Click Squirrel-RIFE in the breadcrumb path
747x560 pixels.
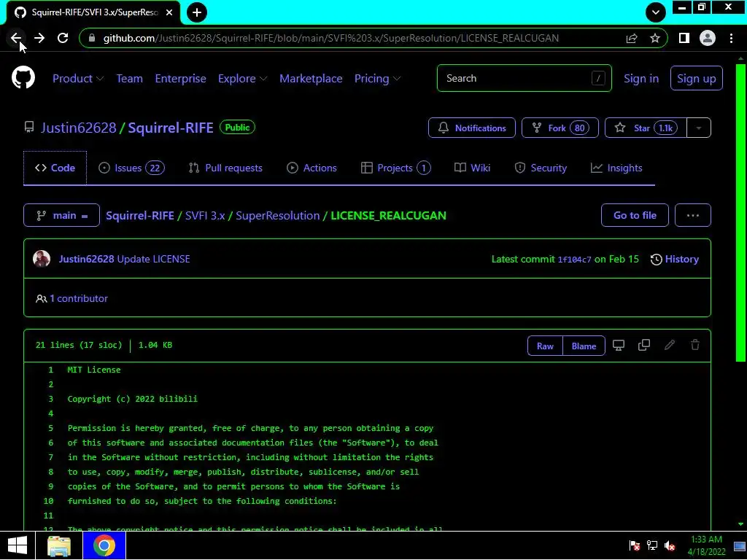tap(139, 215)
